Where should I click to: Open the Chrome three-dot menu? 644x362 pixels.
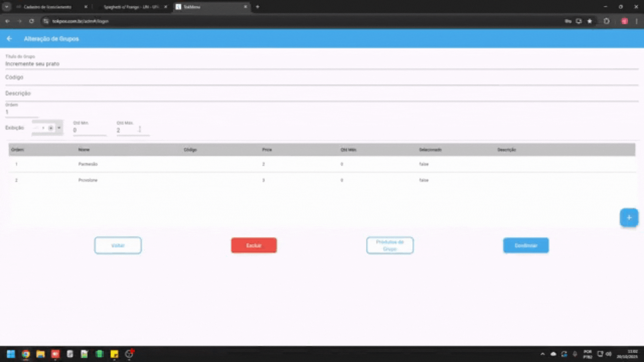point(636,21)
